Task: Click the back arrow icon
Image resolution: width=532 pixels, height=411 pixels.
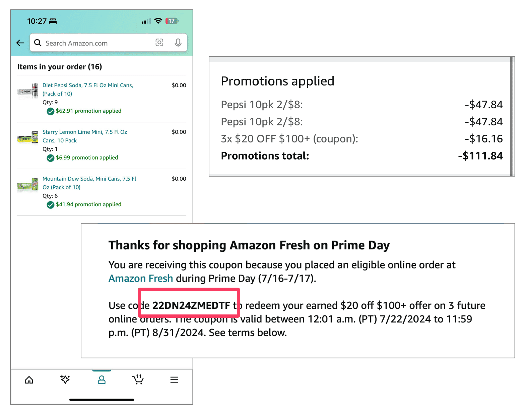Action: pos(20,43)
